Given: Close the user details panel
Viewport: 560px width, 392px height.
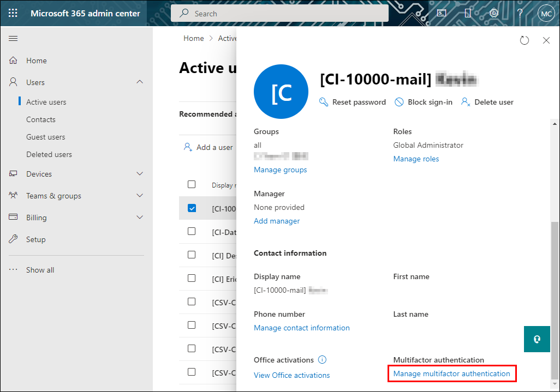Looking at the screenshot, I should point(546,40).
